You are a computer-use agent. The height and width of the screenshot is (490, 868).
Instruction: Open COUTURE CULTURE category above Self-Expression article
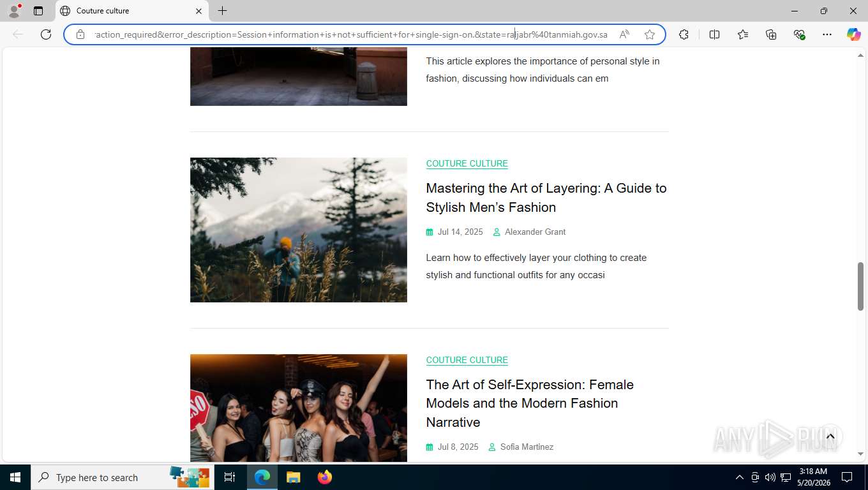click(467, 360)
